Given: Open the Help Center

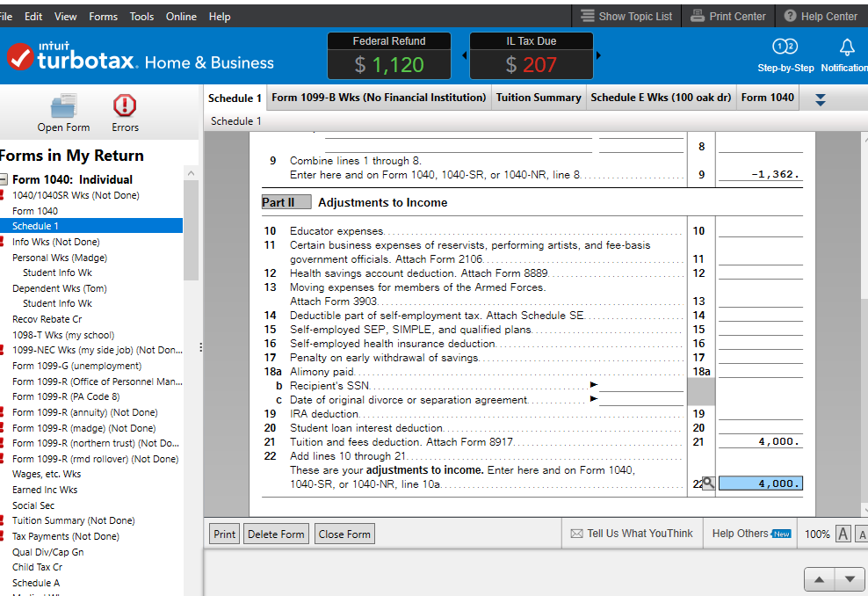Looking at the screenshot, I should 821,17.
